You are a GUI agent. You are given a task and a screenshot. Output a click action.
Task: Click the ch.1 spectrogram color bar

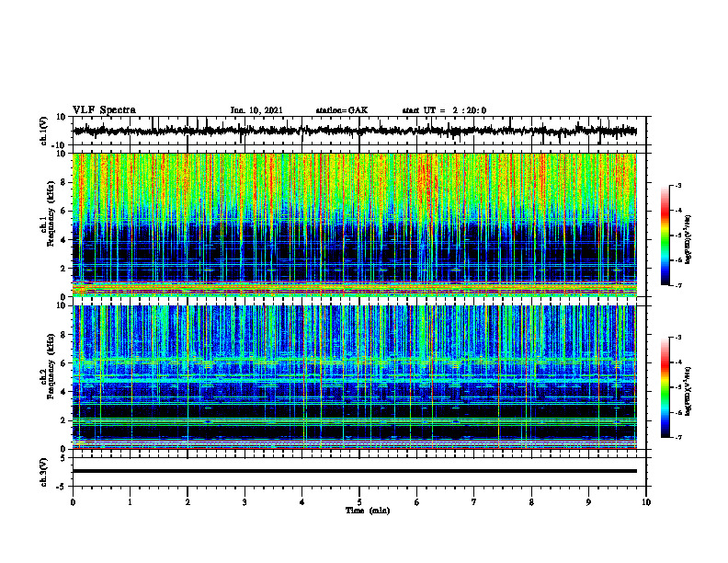point(665,236)
